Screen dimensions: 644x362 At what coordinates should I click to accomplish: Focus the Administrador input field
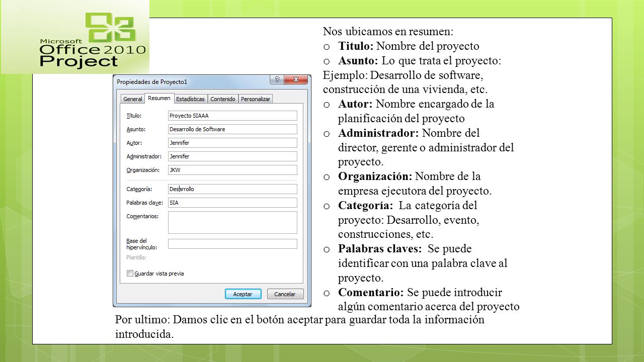tap(232, 156)
